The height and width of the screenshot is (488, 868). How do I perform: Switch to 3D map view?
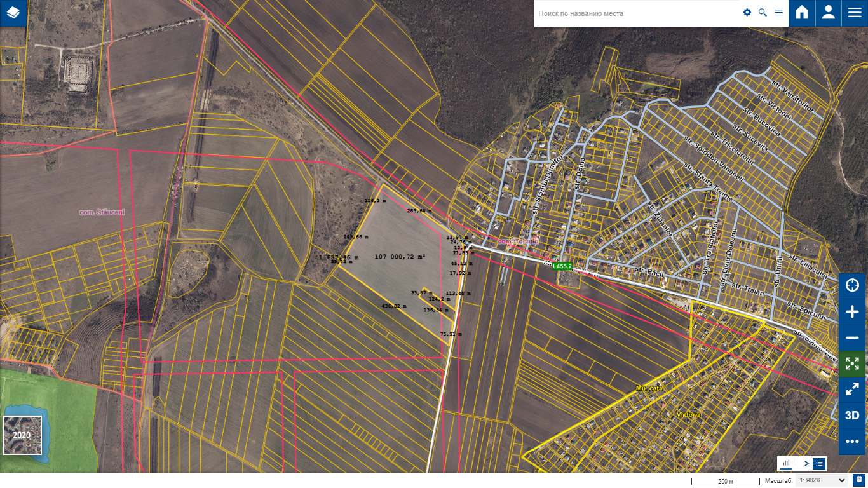pos(852,416)
